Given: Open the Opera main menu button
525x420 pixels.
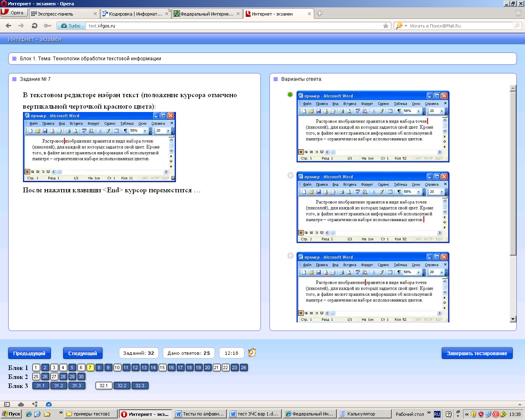Looking at the screenshot, I should point(14,13).
